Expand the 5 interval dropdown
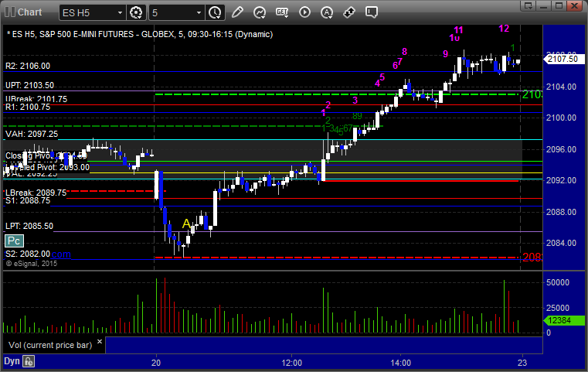The width and height of the screenshot is (588, 372). 199,13
